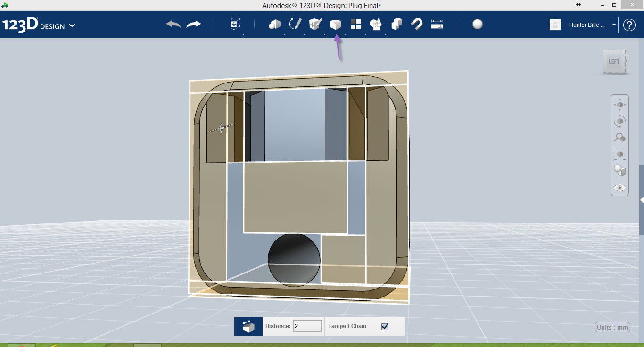Viewport: 644px width, 347px height.
Task: Expand the Hunter Bille account dropdown
Action: tap(614, 25)
